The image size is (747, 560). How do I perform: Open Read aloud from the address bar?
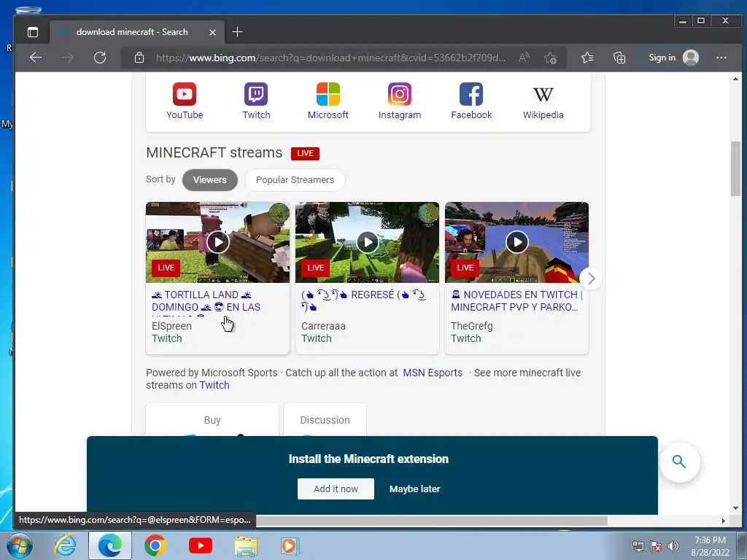[x=524, y=58]
